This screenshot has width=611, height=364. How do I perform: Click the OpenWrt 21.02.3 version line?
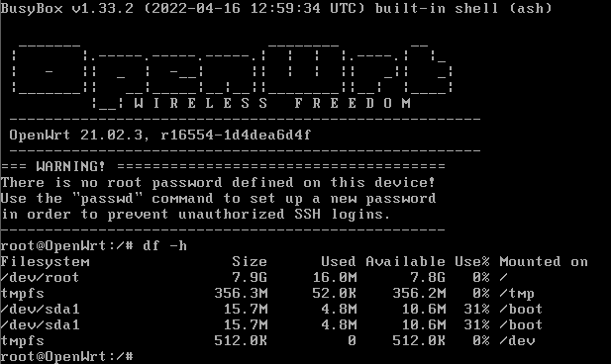(160, 136)
